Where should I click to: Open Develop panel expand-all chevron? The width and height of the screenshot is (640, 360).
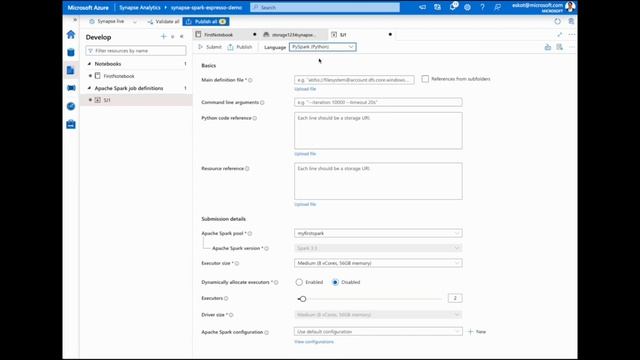point(173,37)
